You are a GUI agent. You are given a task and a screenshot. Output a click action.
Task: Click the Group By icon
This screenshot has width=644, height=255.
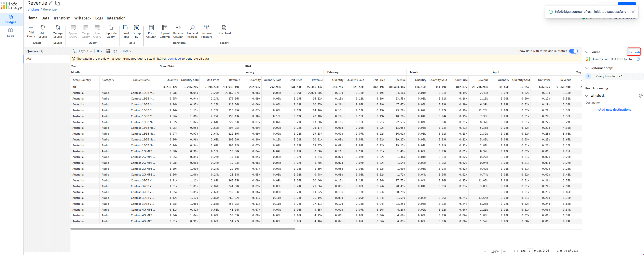click(137, 28)
